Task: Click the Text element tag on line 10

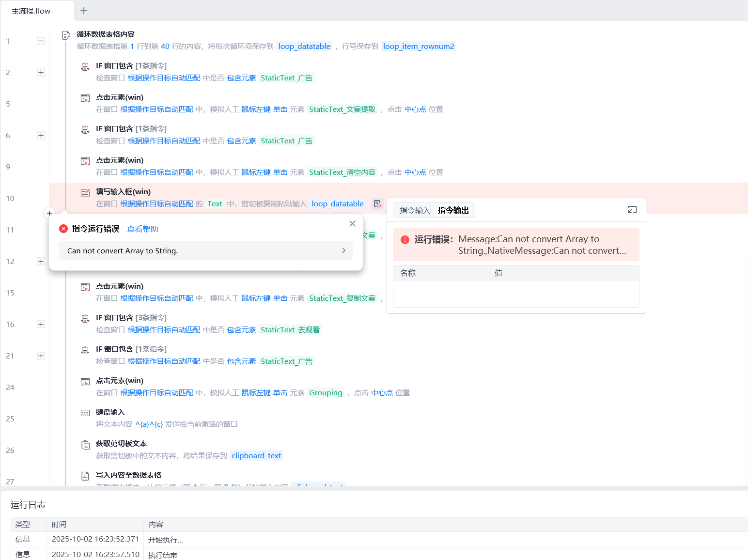Action: coord(215,204)
